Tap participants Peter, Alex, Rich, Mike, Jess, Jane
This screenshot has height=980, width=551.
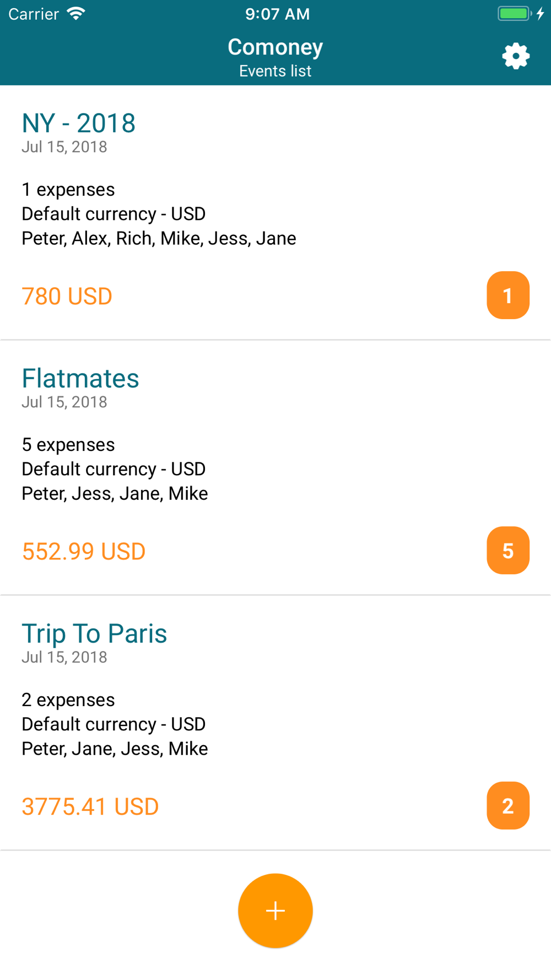[x=159, y=238]
